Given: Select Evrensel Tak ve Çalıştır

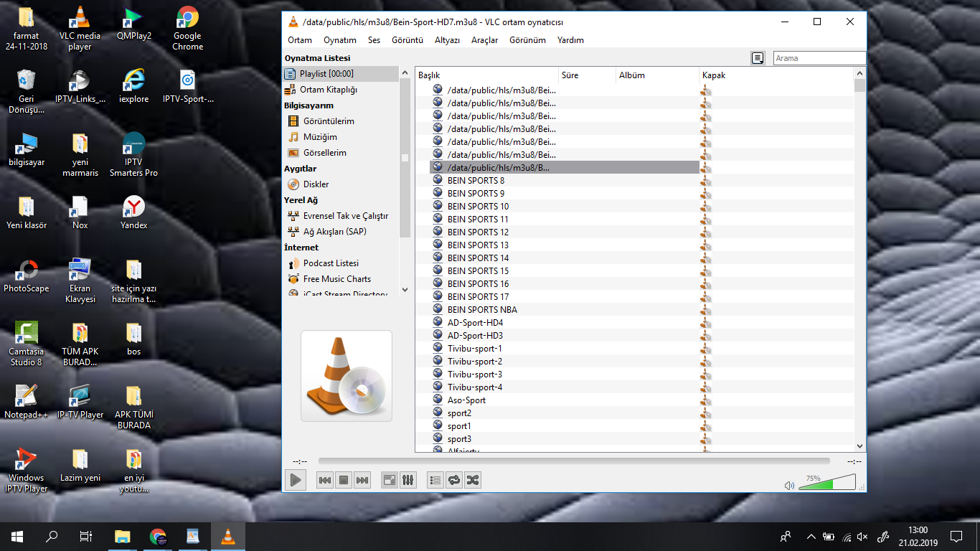Looking at the screenshot, I should point(341,216).
